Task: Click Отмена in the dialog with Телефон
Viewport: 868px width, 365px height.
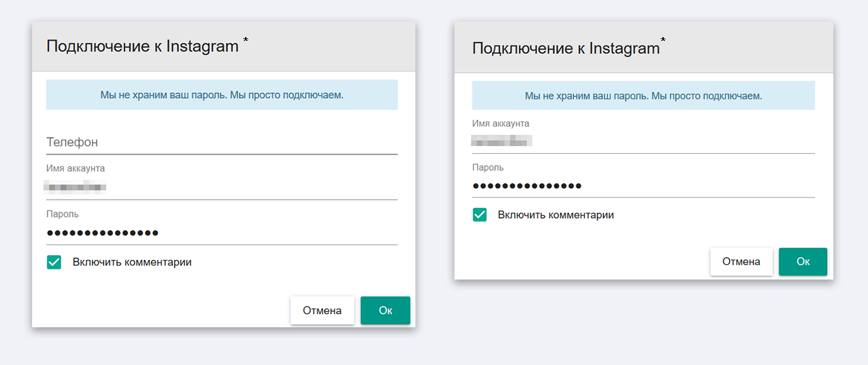Action: pos(322,310)
